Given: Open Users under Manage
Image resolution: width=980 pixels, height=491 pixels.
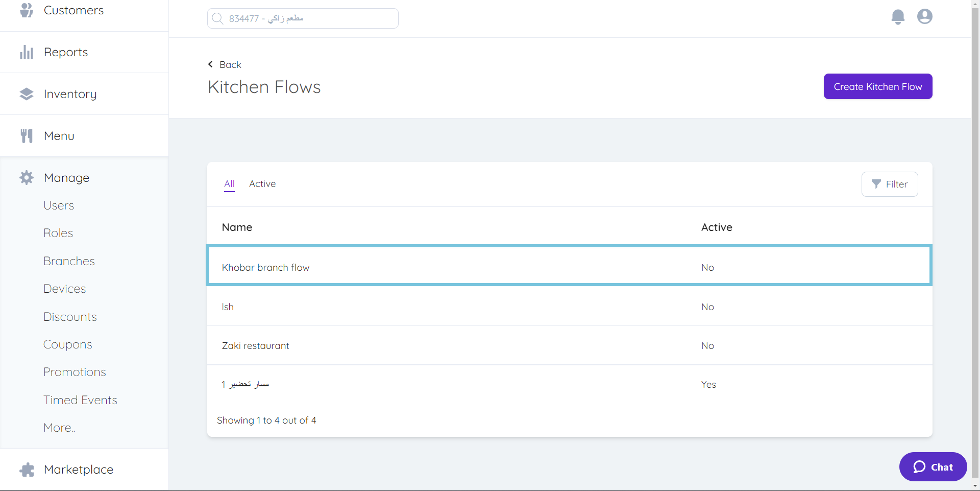Looking at the screenshot, I should point(59,205).
